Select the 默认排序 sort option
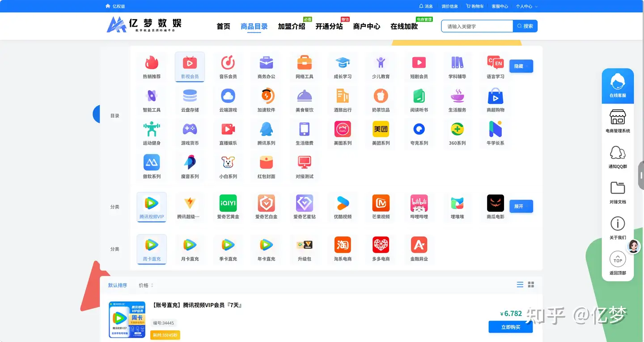This screenshot has width=644, height=342. coord(118,285)
